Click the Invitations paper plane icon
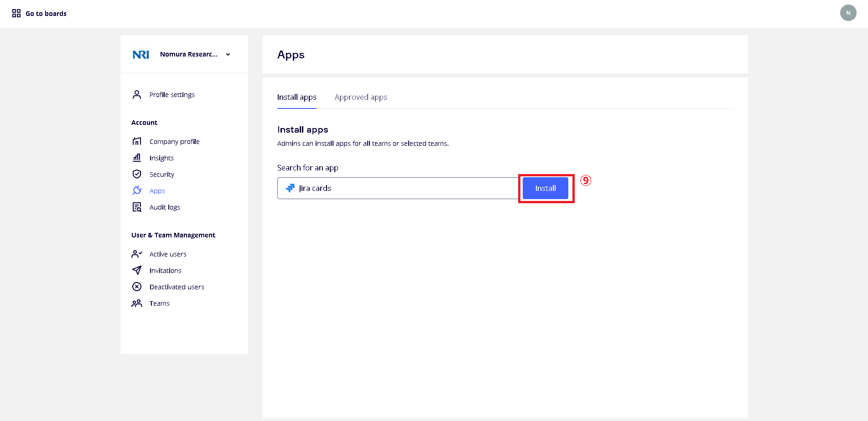The width and height of the screenshot is (868, 421). pyautogui.click(x=137, y=270)
